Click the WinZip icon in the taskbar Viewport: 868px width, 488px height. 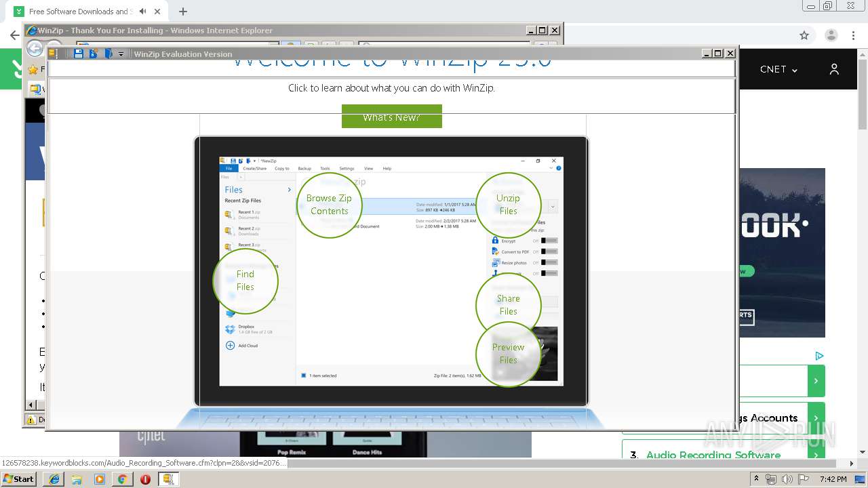click(x=168, y=479)
